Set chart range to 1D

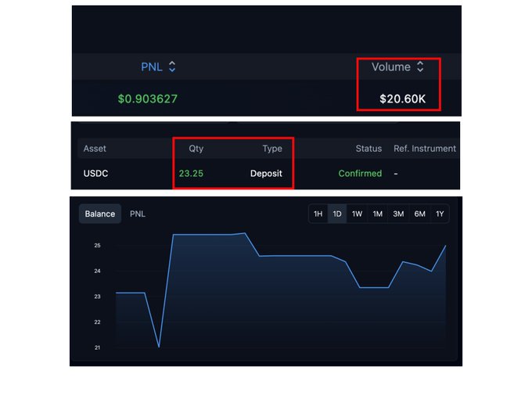tap(337, 214)
